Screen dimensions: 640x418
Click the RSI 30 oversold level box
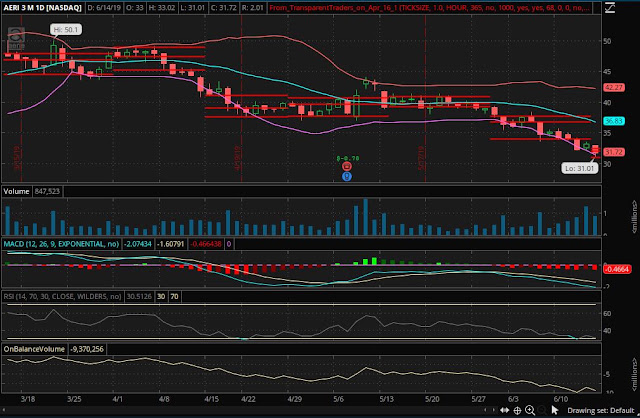161,296
